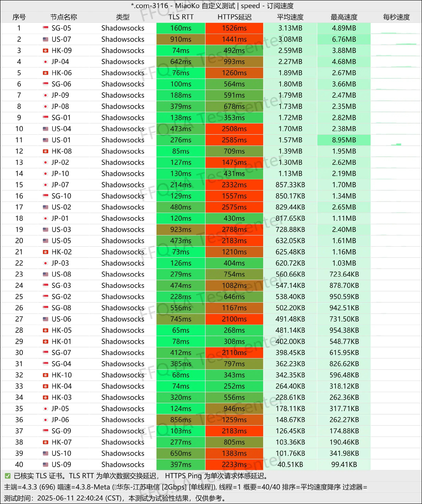Click the per-second speed graph for US-01
Screen dimensions: 422x504
click(x=396, y=140)
